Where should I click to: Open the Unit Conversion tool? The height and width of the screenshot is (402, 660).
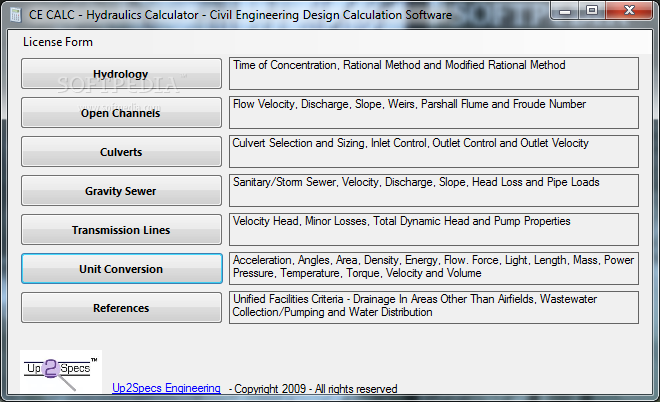pyautogui.click(x=122, y=269)
